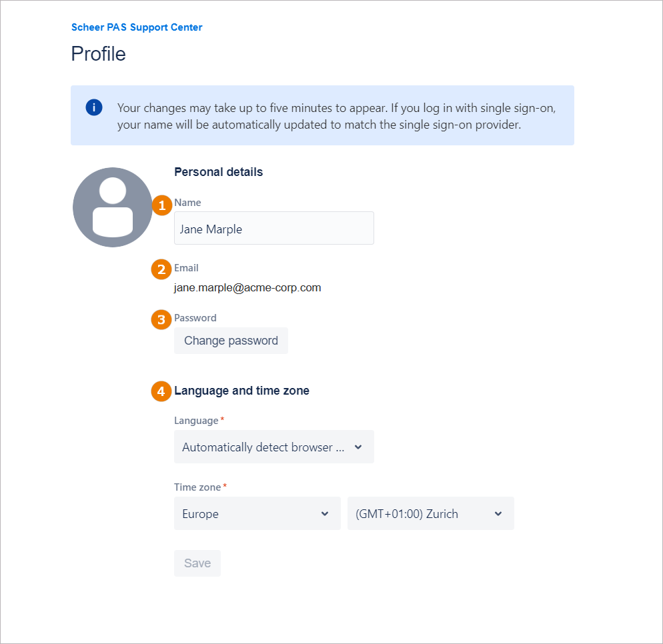Image resolution: width=663 pixels, height=644 pixels.
Task: Click the Europe dropdown chevron arrow
Action: click(x=325, y=513)
